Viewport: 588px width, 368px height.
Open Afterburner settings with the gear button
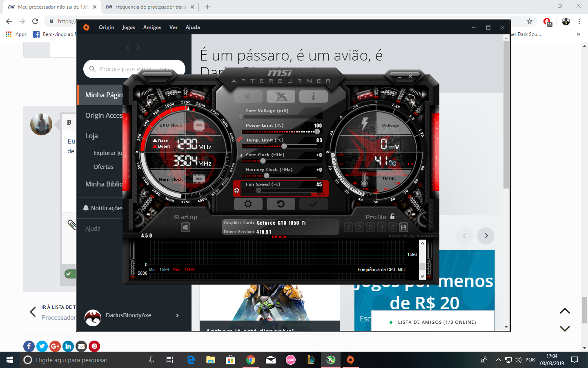coord(248,204)
